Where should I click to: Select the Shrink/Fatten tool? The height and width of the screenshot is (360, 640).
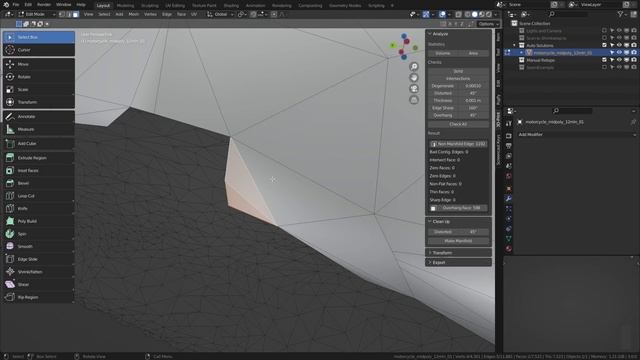39,271
